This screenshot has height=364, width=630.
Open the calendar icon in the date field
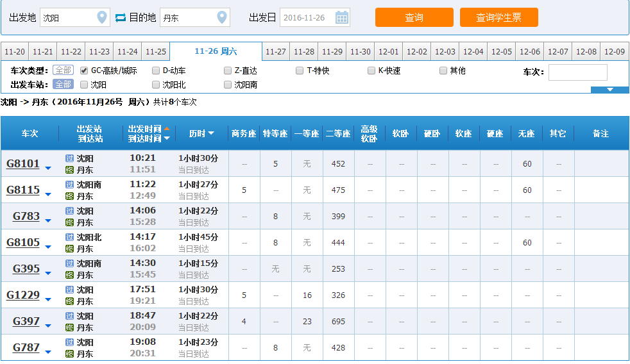(342, 18)
